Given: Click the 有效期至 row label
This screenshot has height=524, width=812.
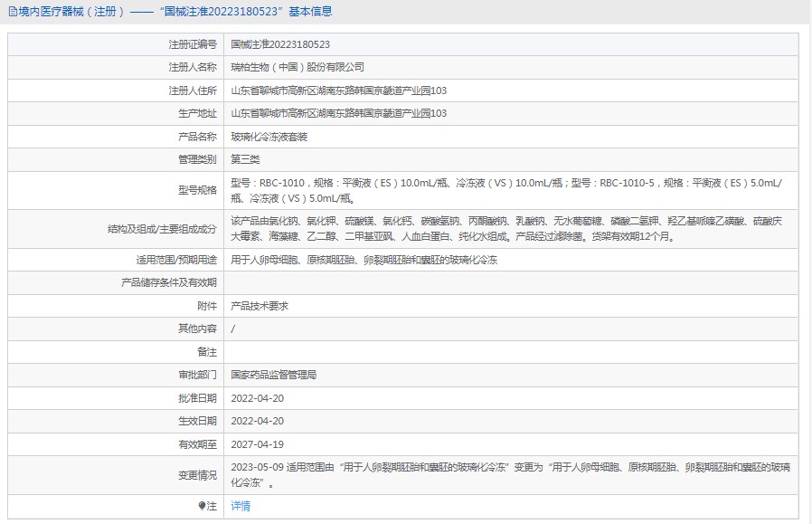Looking at the screenshot, I should point(197,444).
